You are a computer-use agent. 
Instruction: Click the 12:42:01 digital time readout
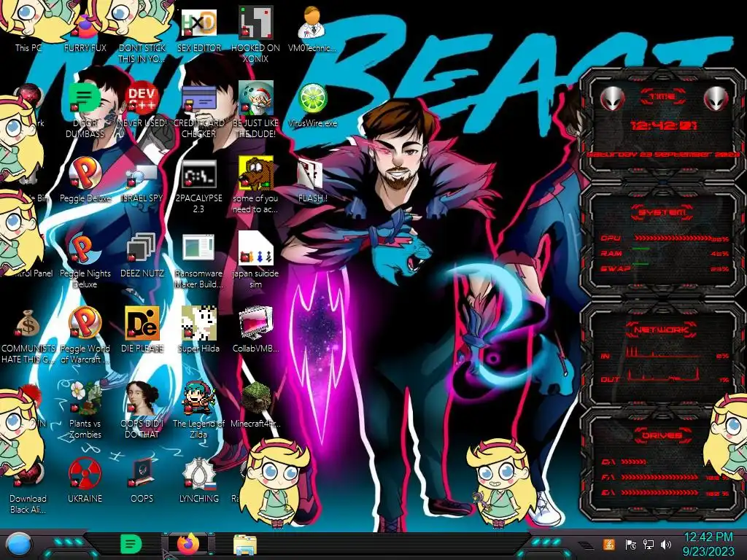point(663,125)
